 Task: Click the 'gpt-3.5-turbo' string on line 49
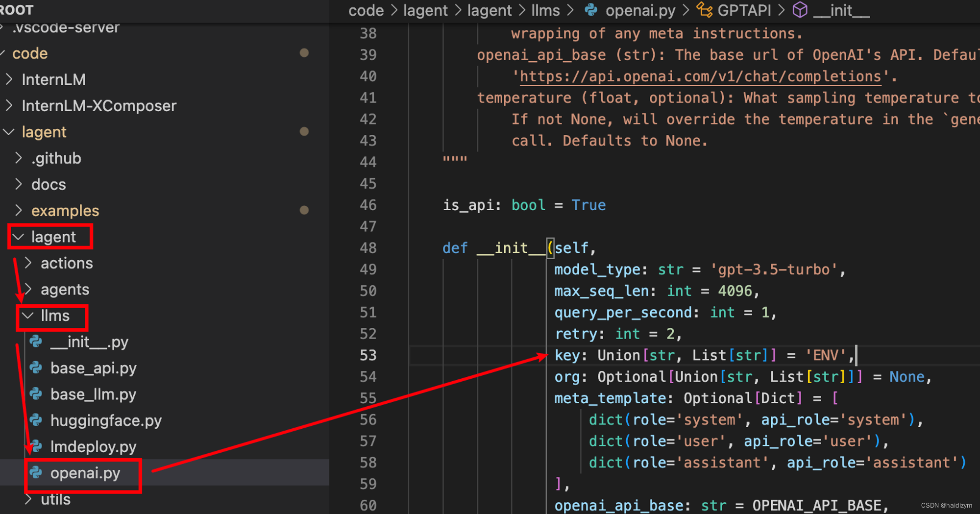[x=774, y=269]
